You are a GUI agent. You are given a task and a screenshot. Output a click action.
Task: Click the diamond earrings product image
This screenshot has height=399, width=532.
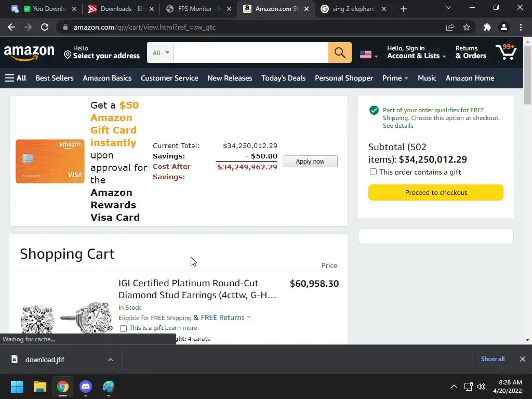pos(66,318)
